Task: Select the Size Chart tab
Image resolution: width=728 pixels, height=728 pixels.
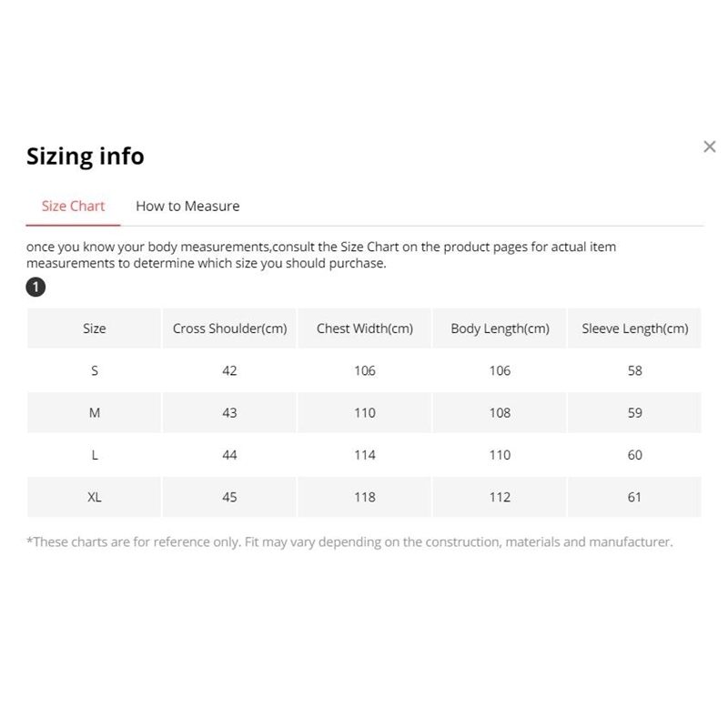Action: coord(74,207)
